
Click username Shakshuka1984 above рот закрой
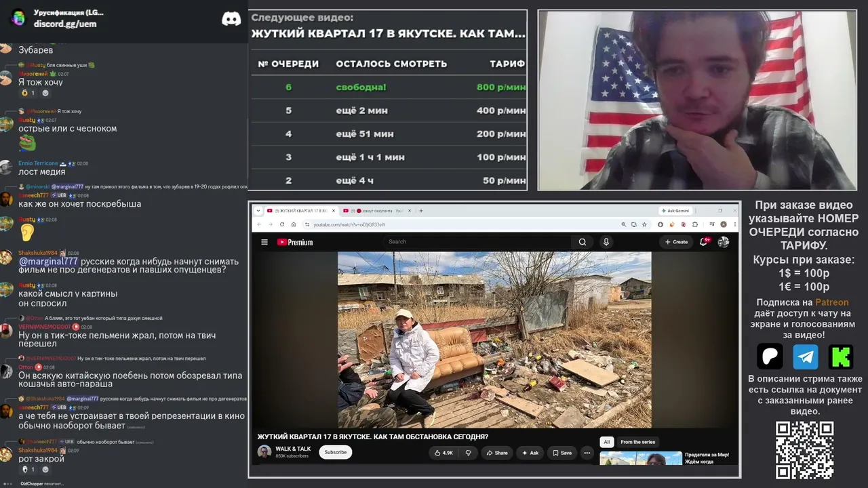click(38, 450)
